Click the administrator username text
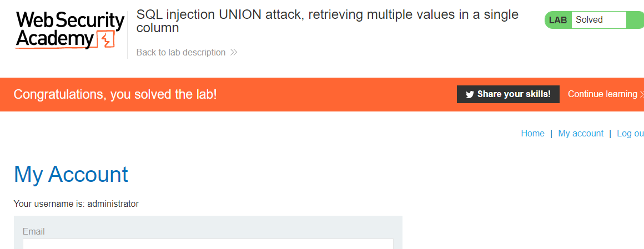This screenshot has width=644, height=249. (x=113, y=204)
